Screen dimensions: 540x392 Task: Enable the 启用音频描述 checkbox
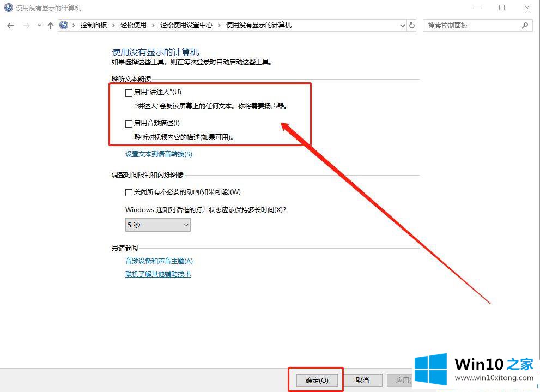coord(129,124)
